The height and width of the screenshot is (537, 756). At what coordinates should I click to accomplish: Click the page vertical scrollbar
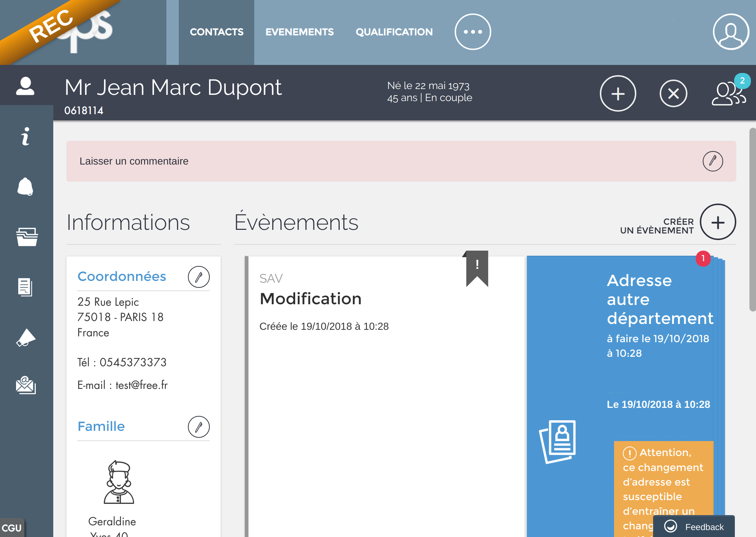(x=752, y=219)
